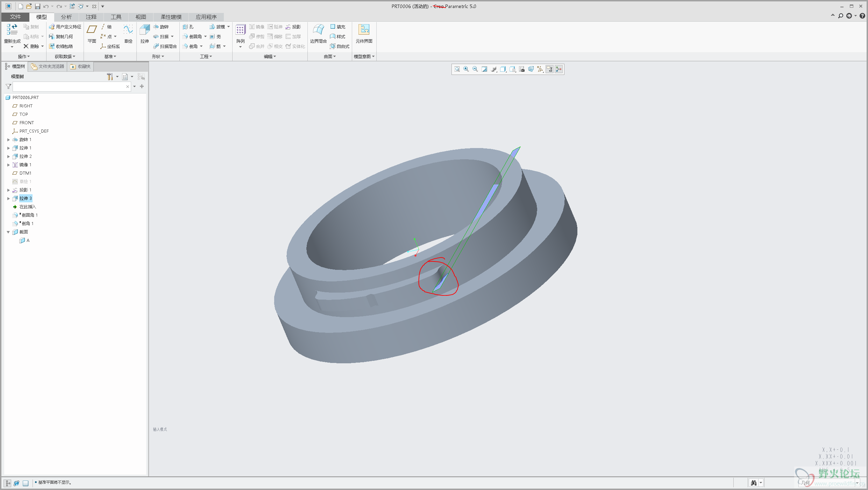Open the 文件 menu
The height and width of the screenshot is (490, 868).
(x=15, y=17)
